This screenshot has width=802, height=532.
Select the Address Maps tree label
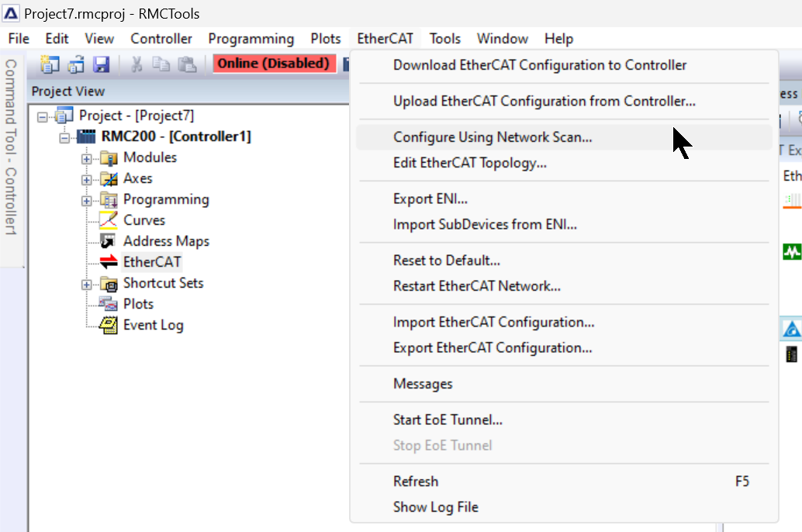point(166,241)
